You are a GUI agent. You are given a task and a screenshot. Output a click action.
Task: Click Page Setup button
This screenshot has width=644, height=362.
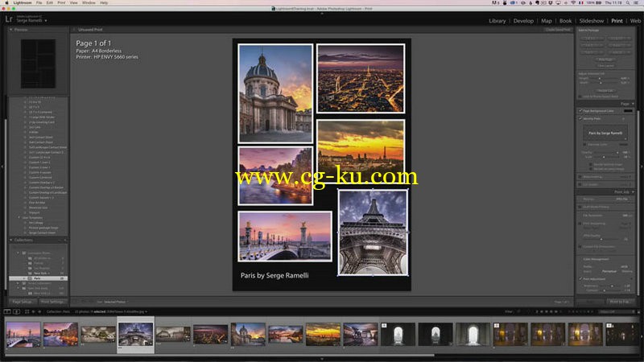click(x=23, y=302)
